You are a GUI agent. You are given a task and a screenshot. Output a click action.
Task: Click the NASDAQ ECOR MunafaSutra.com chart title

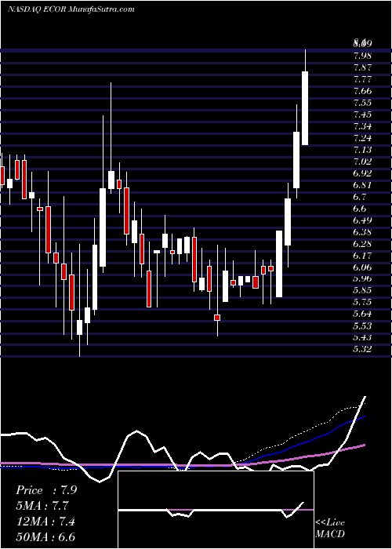[x=71, y=9]
